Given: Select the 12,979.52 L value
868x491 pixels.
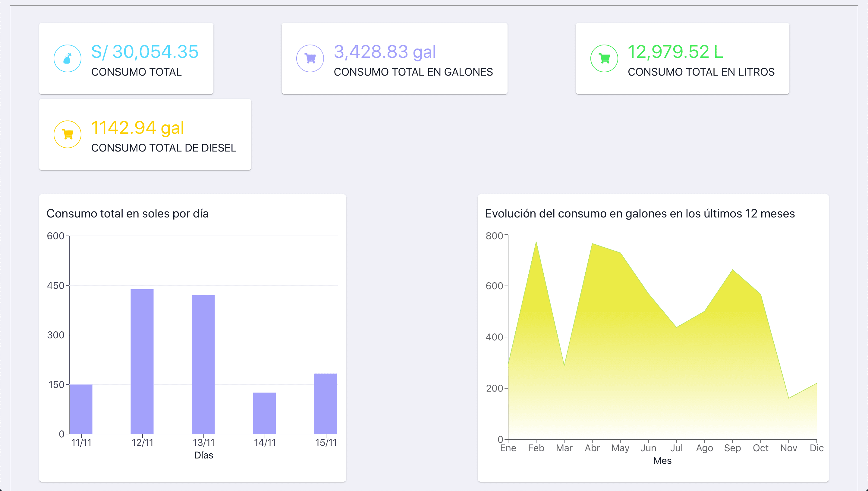Looking at the screenshot, I should [675, 52].
